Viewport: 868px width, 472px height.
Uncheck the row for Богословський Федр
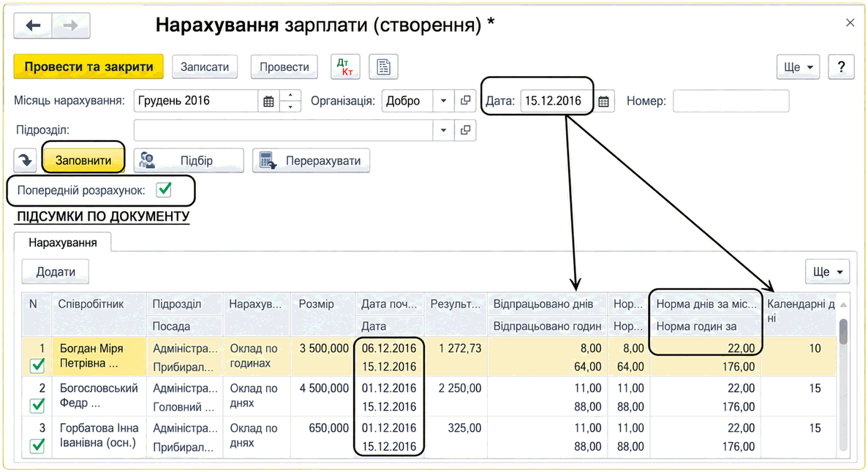tap(37, 406)
